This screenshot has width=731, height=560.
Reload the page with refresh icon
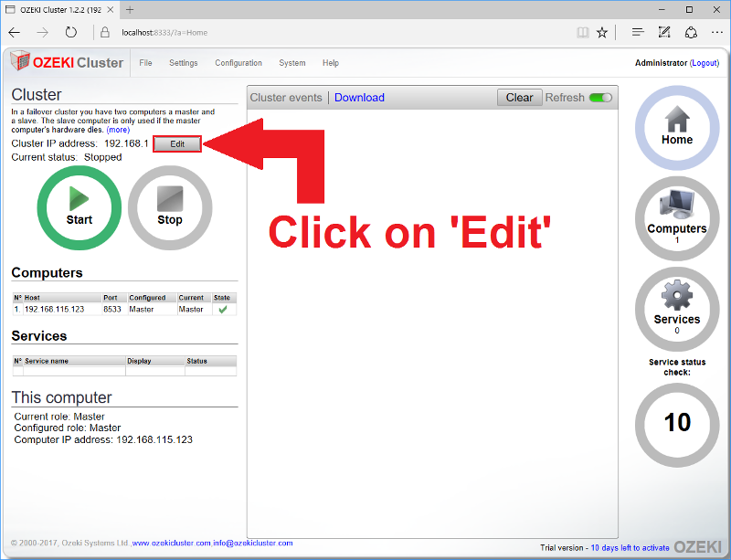pos(71,33)
